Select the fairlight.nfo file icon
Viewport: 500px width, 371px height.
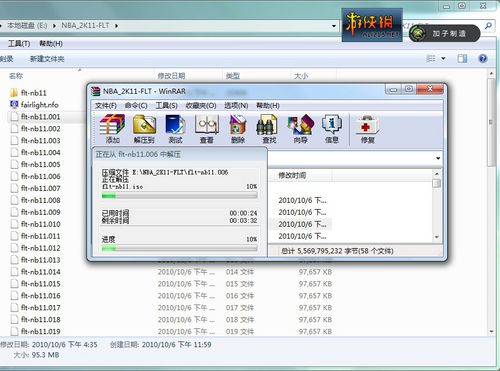(14, 105)
